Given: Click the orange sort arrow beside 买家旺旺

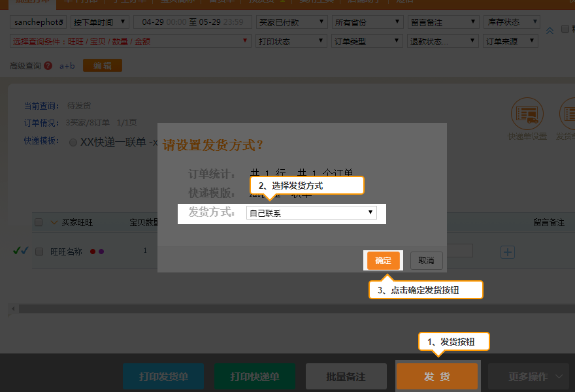Looking at the screenshot, I should point(54,223).
